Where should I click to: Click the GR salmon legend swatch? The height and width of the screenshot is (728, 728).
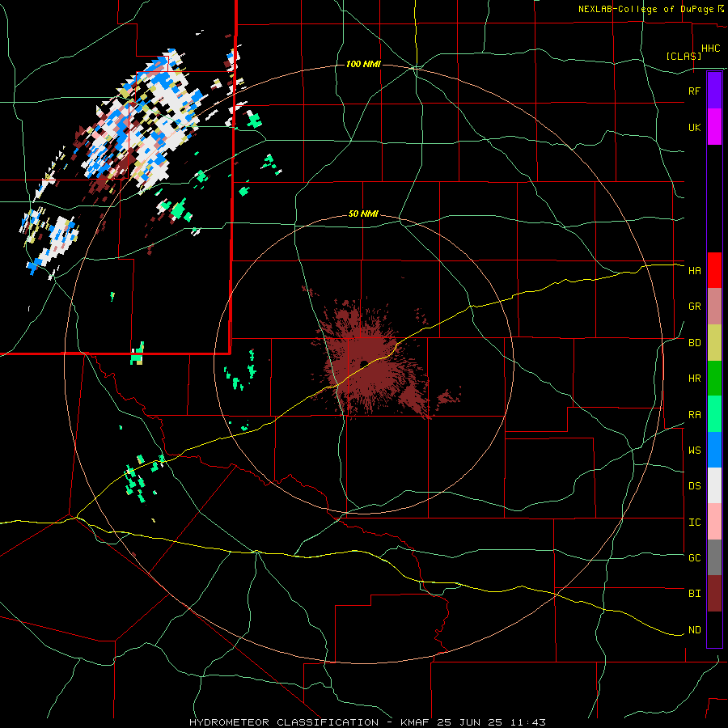714,307
